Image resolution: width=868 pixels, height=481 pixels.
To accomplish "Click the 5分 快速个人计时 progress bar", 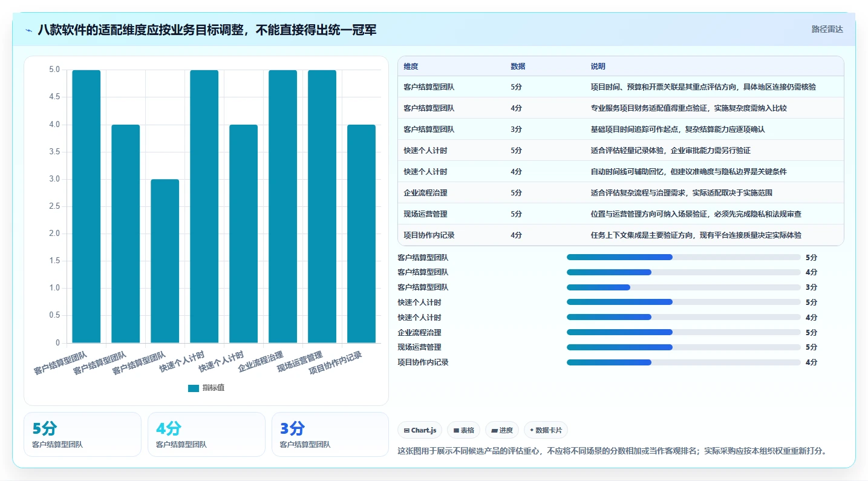I will tap(684, 302).
